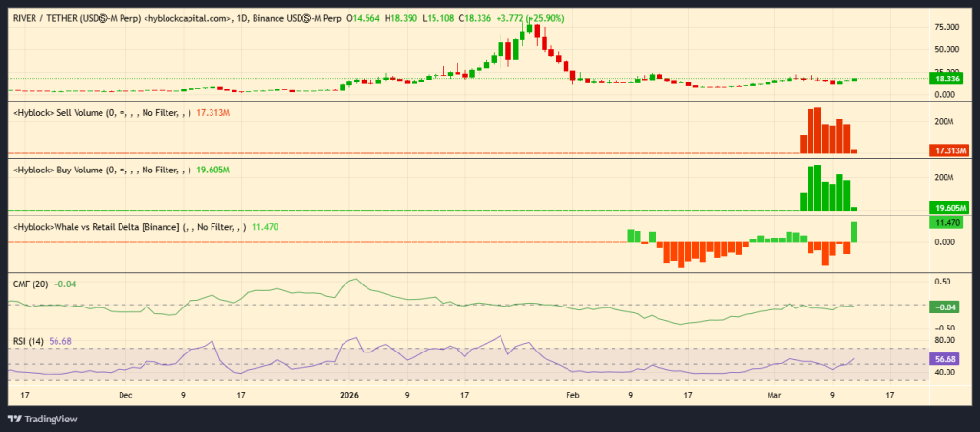
Task: Click the TradingView text link
Action: [52, 419]
